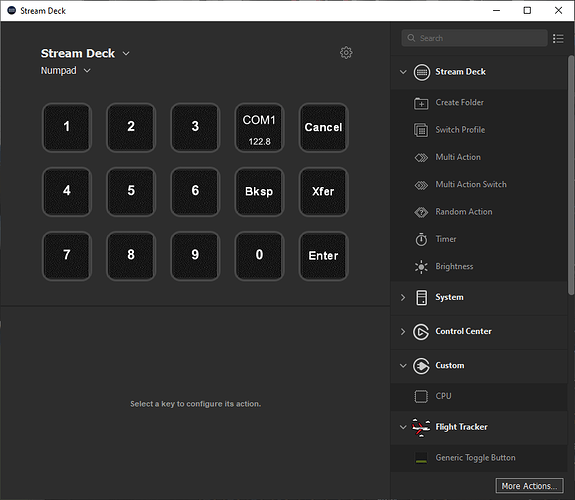Viewport: 575px width, 500px height.
Task: Click the More Actions button
Action: click(529, 486)
